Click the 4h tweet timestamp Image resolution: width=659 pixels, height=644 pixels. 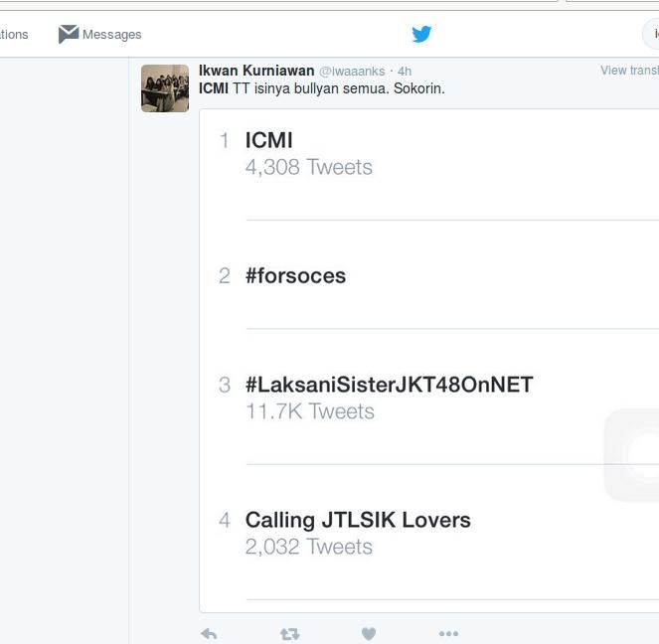coord(405,72)
